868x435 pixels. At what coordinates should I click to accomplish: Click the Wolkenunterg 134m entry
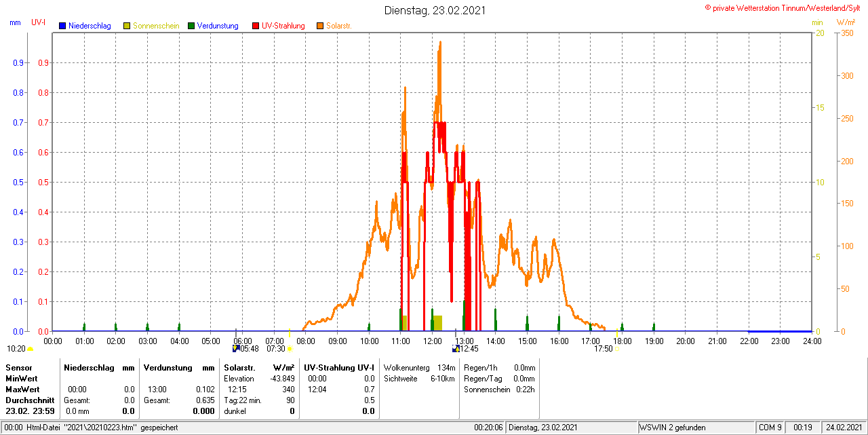pos(419,367)
